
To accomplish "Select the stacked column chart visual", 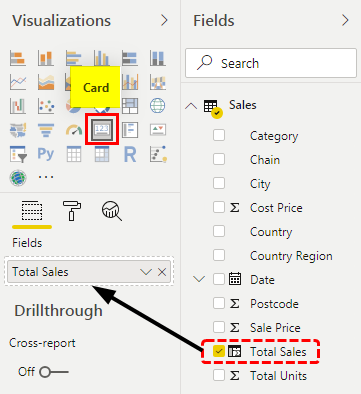I will [46, 58].
